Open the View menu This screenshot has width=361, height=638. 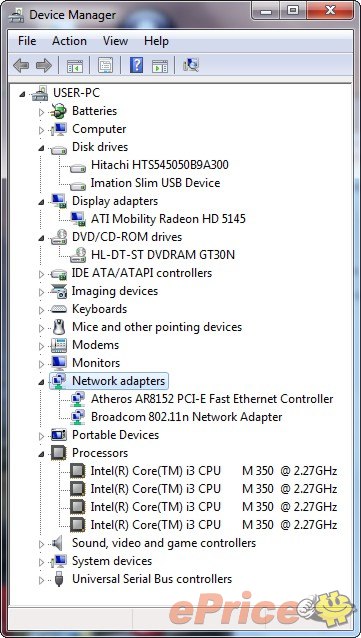115,41
